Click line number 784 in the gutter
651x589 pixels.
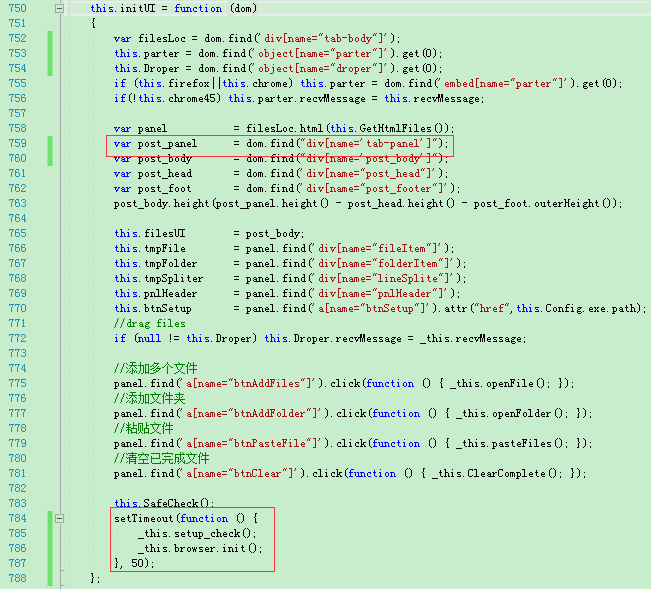[x=17, y=518]
